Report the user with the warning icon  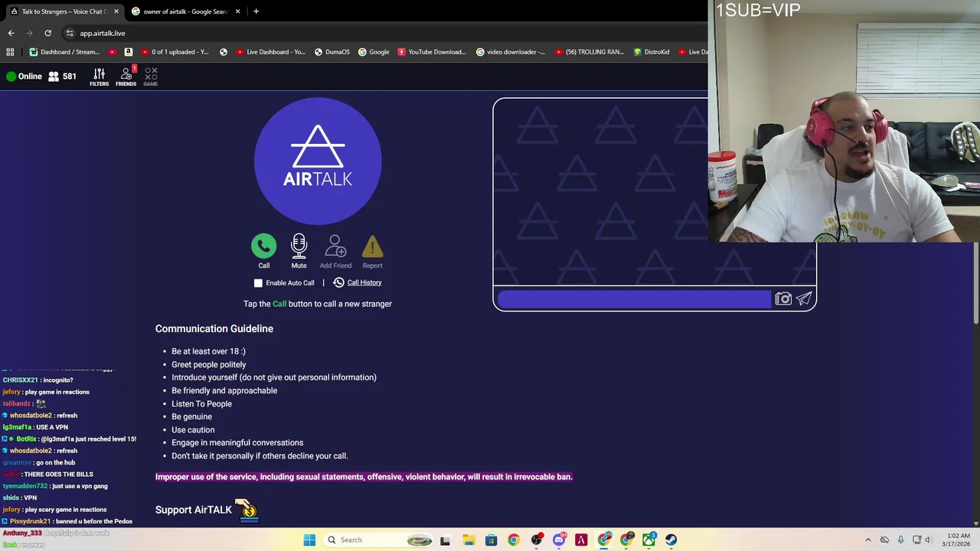(372, 246)
